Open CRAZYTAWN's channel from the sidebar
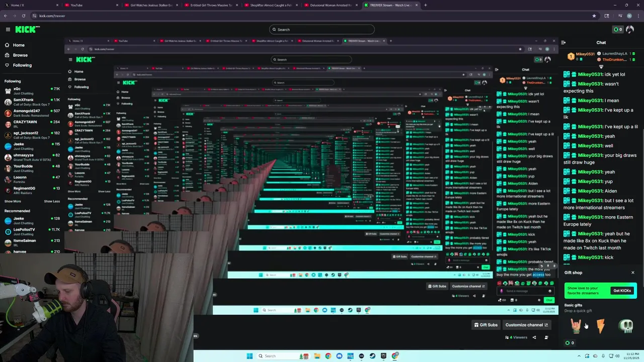 (32, 124)
